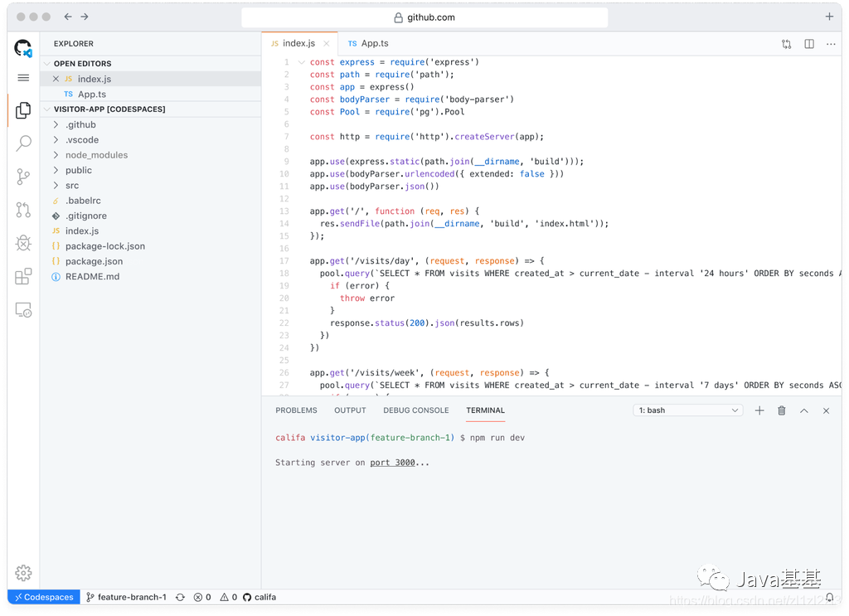
Task: Open the Search view icon
Action: tap(23, 143)
